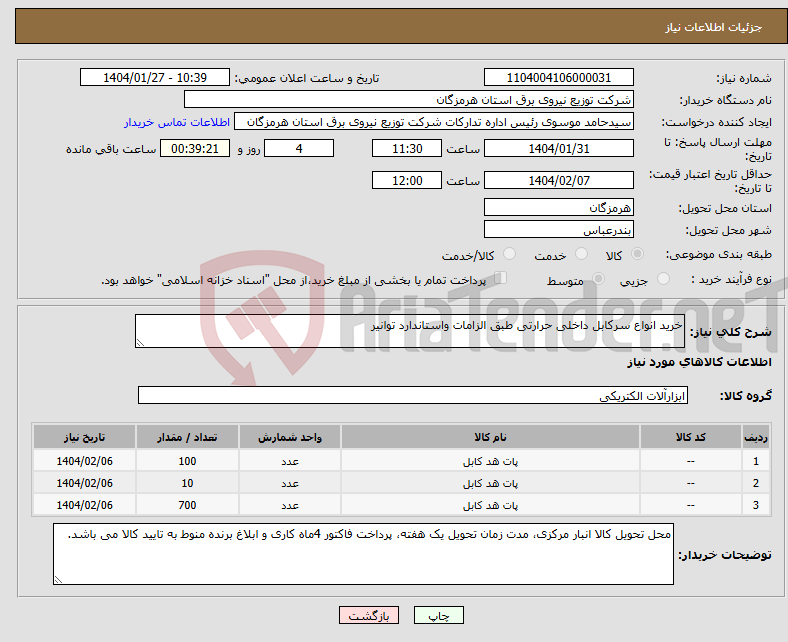788x642 pixels.
Task: Toggle the اسناد خزانه اسلامی payment checkbox
Action: [501, 278]
